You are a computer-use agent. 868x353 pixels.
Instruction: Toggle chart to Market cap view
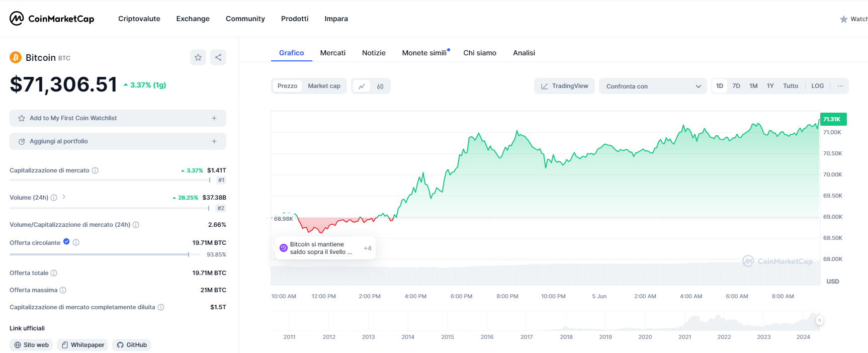pyautogui.click(x=324, y=86)
